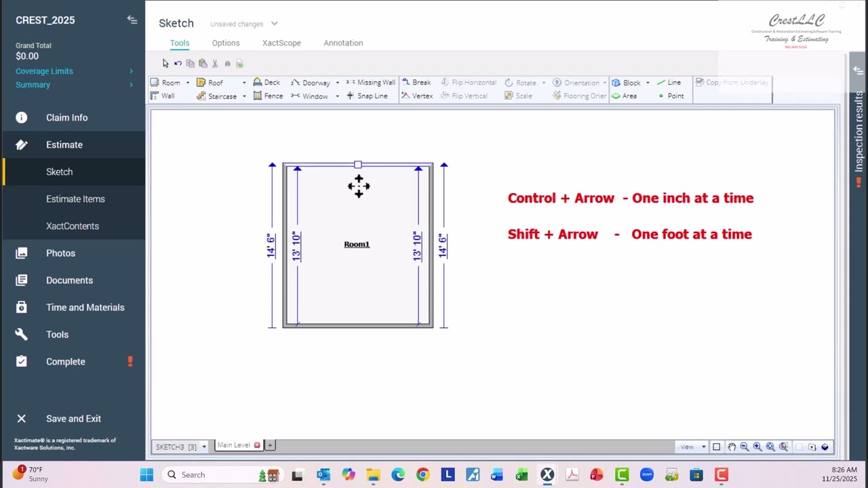Open Time and Materials in the sidebar
The height and width of the screenshot is (488, 868).
pyautogui.click(x=74, y=307)
